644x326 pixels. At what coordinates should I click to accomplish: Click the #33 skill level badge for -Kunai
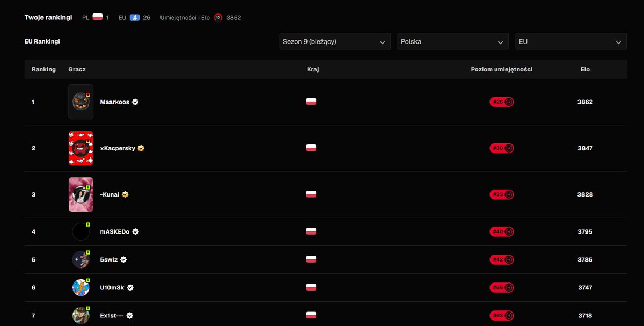(502, 194)
